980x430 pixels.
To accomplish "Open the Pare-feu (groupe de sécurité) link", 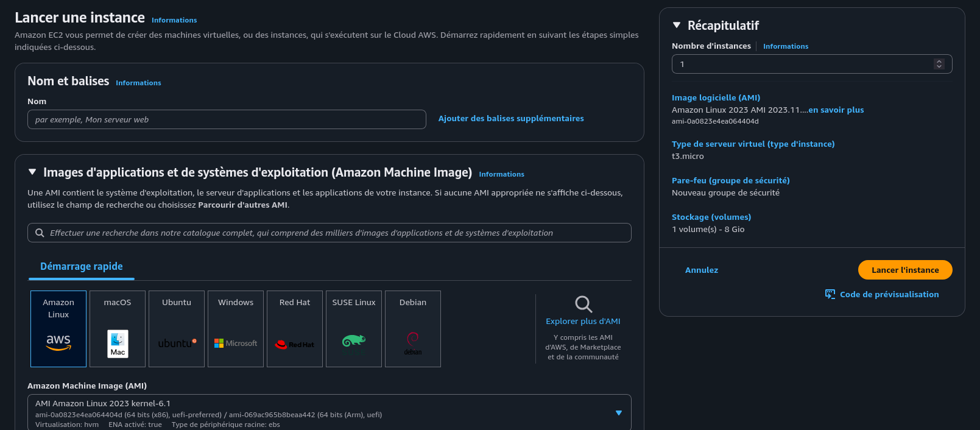I will [x=730, y=180].
